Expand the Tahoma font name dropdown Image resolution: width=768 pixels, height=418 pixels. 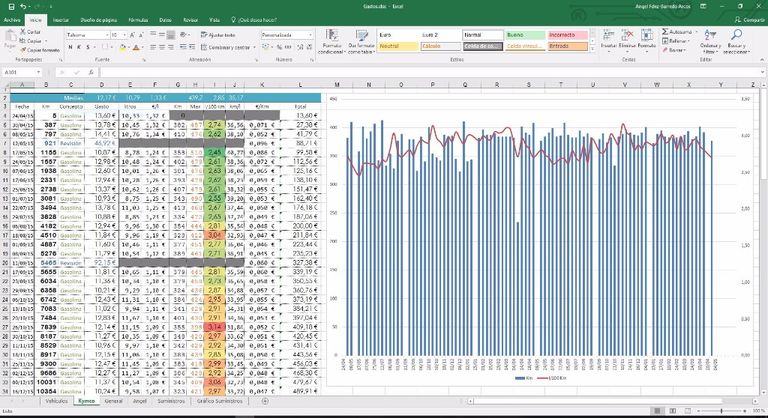pyautogui.click(x=105, y=34)
